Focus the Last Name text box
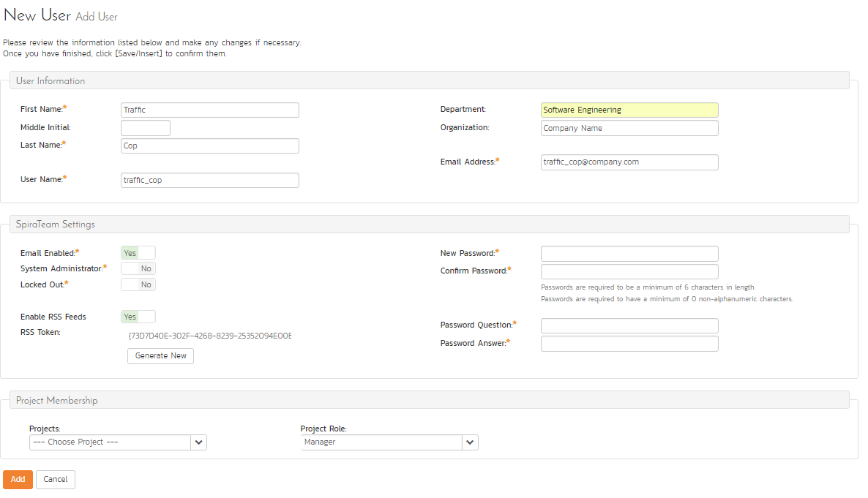The image size is (868, 498). coord(209,146)
